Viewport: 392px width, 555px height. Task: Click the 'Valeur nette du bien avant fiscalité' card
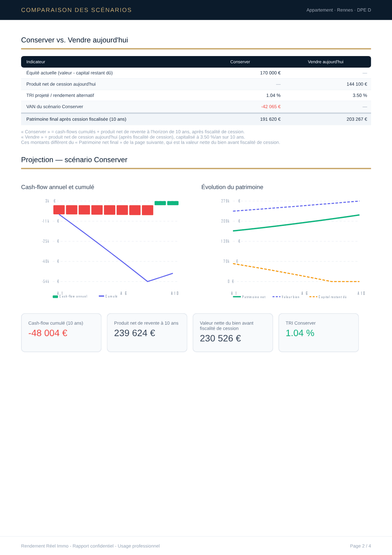pos(233,333)
